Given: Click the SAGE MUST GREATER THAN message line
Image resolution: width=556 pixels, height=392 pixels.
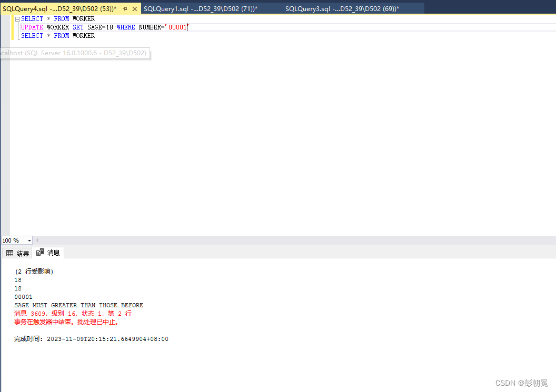Looking at the screenshot, I should (79, 305).
